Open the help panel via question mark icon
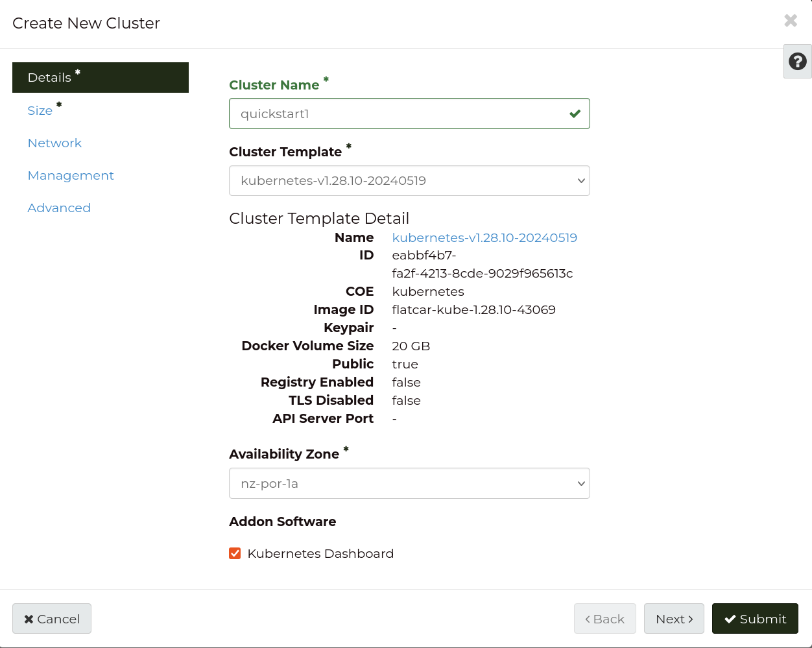 coord(797,61)
